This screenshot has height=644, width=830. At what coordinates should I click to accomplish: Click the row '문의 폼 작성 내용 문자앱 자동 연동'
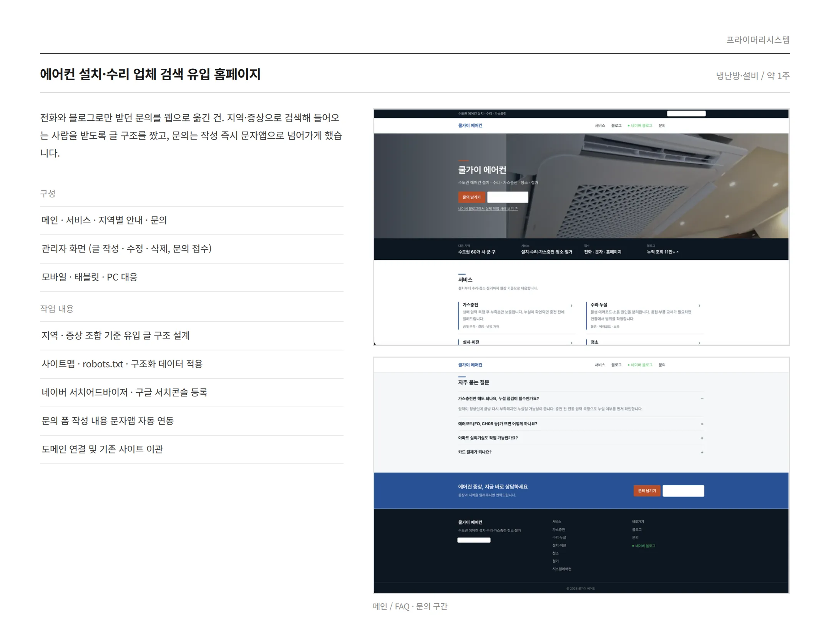click(x=192, y=421)
